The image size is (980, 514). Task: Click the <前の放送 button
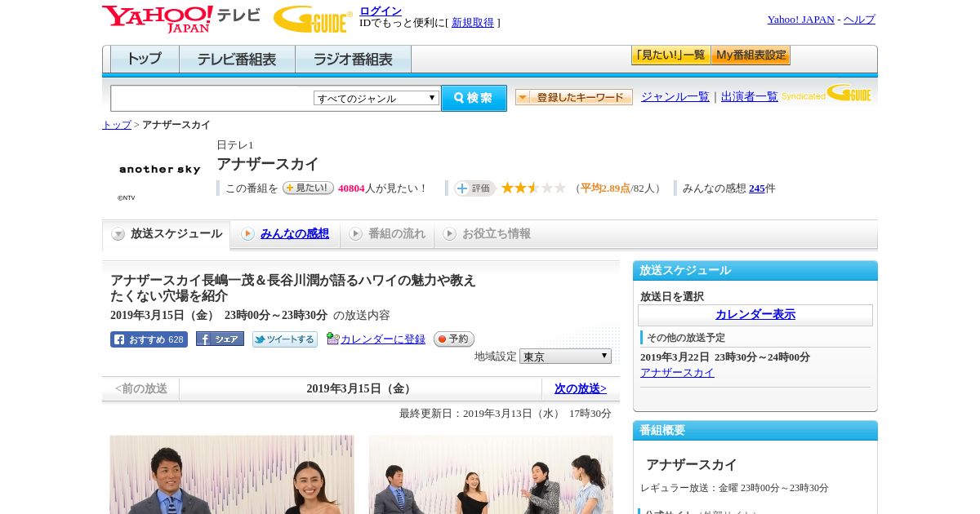coord(141,388)
